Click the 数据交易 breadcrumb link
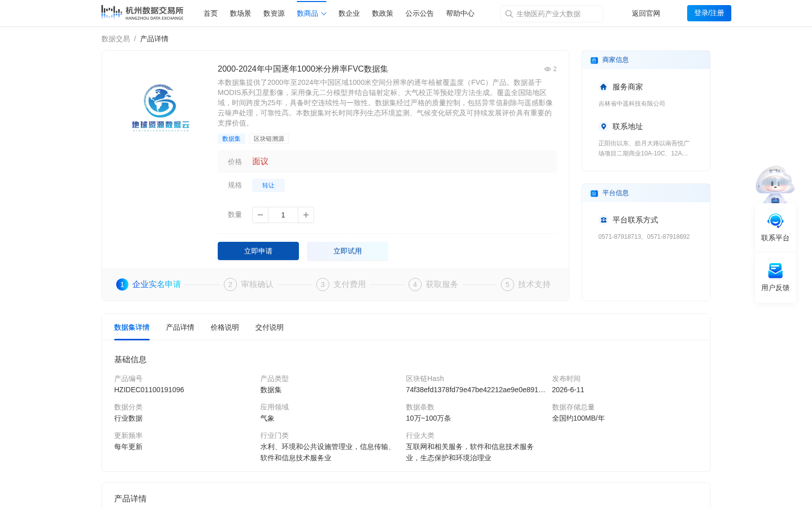The width and height of the screenshot is (812, 508). [116, 39]
